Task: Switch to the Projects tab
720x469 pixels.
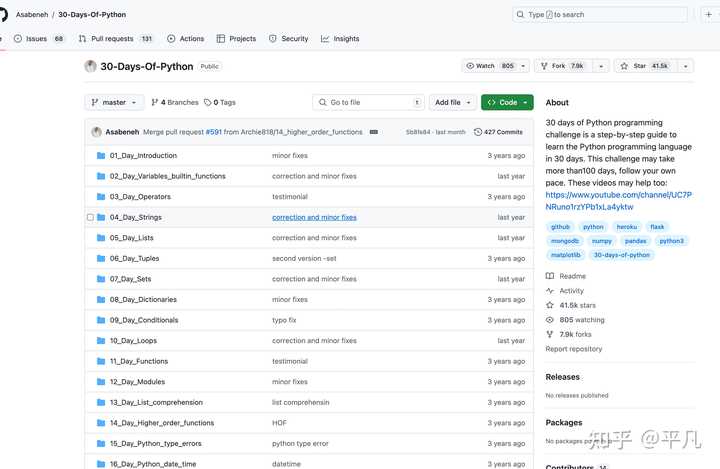Action: pyautogui.click(x=236, y=39)
